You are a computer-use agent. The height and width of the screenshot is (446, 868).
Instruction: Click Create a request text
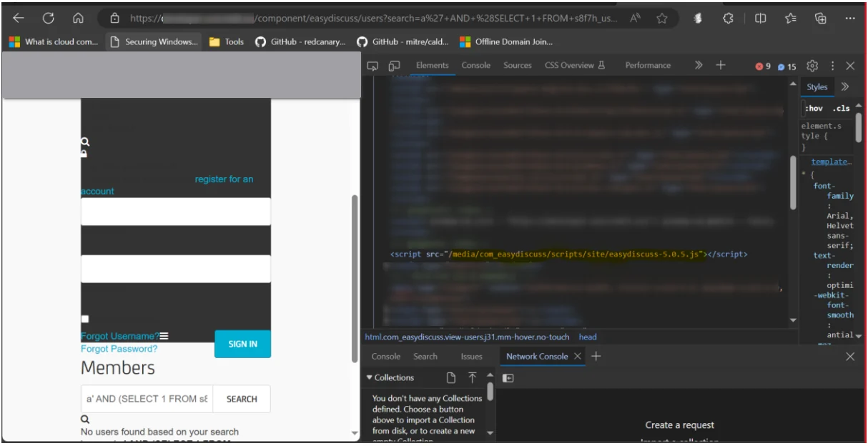pyautogui.click(x=679, y=425)
